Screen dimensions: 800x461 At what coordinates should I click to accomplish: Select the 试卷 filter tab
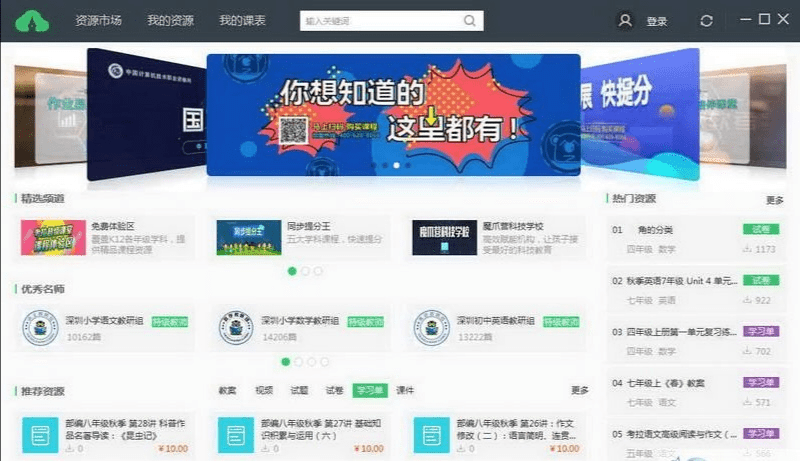pyautogui.click(x=334, y=390)
